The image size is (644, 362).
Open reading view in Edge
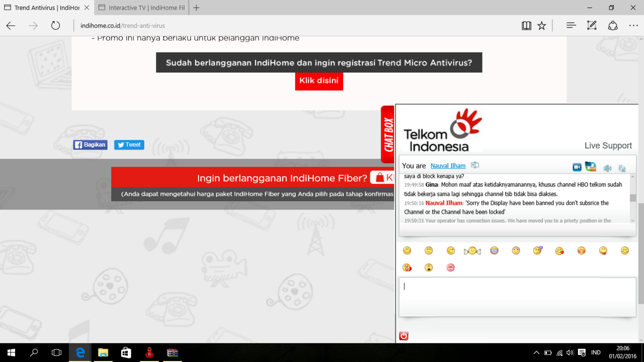(526, 26)
